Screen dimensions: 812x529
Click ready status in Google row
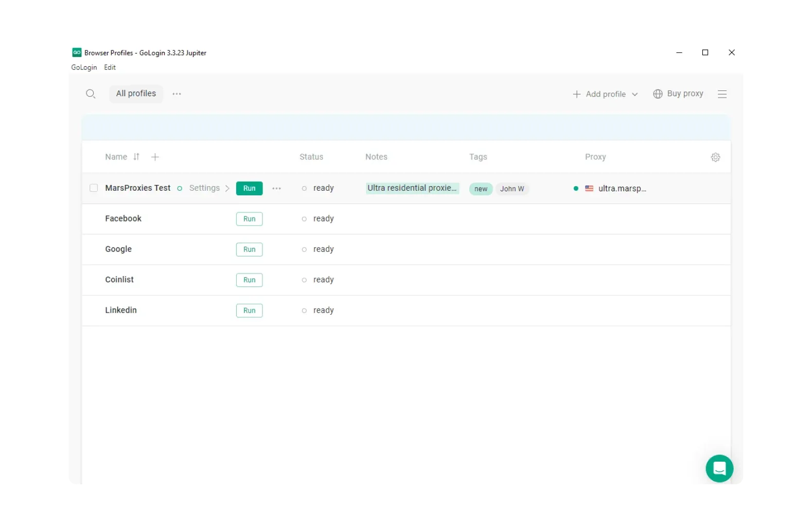323,249
